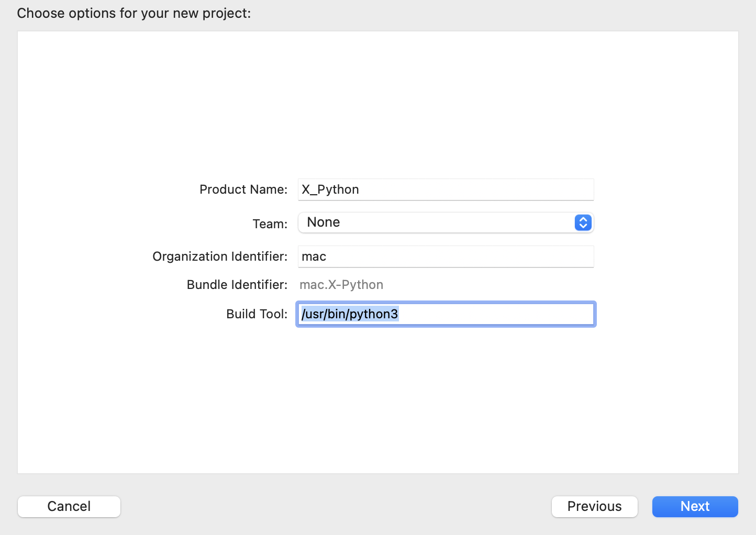The width and height of the screenshot is (756, 535).
Task: Click the Product Name label
Action: [x=243, y=190]
